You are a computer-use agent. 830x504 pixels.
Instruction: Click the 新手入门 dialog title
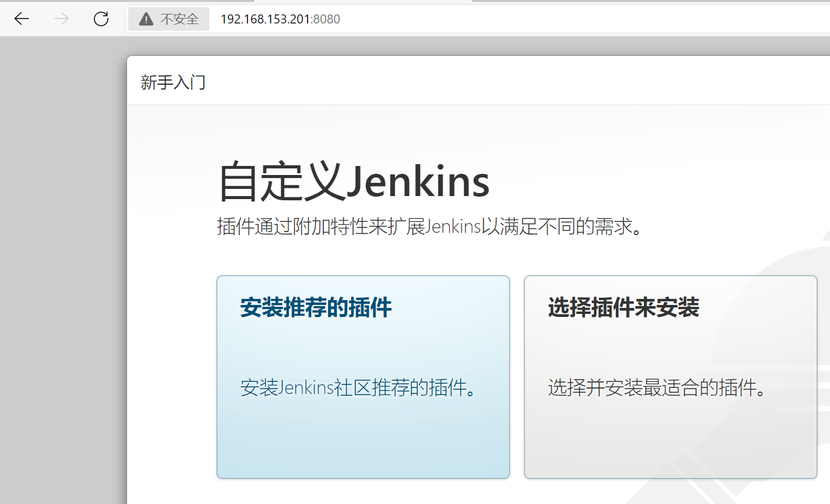pyautogui.click(x=173, y=82)
